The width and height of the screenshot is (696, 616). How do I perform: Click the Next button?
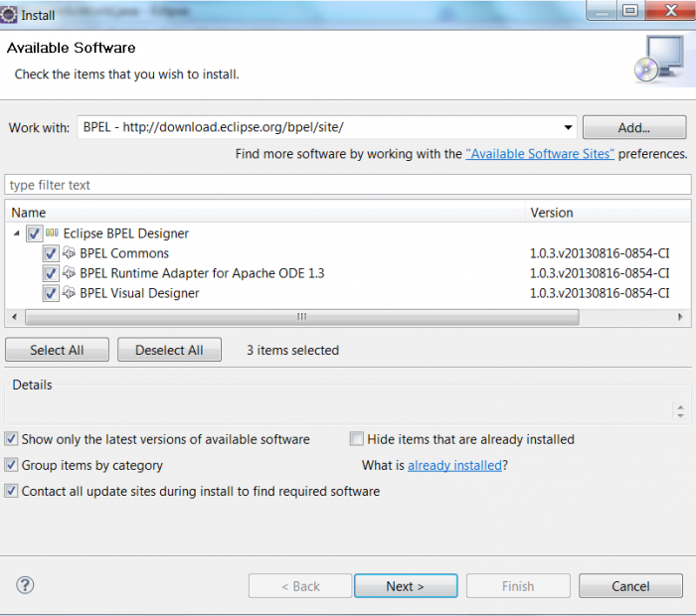point(406,586)
